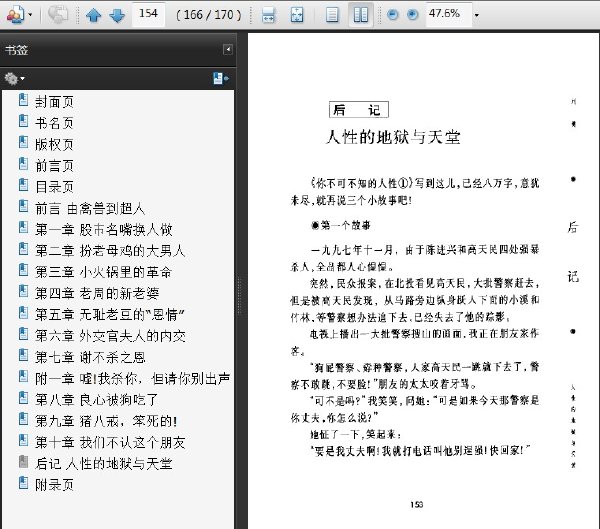Select fit width page icon
Image resolution: width=600 pixels, height=529 pixels.
point(268,15)
